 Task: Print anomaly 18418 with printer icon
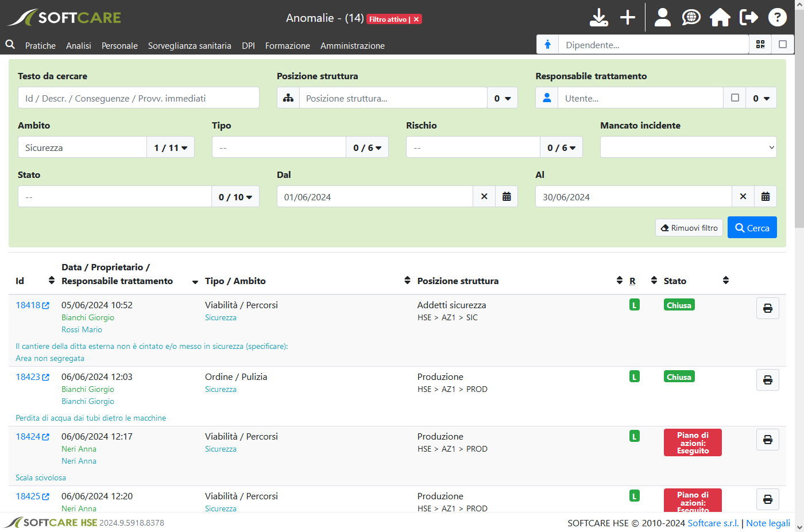pyautogui.click(x=767, y=309)
